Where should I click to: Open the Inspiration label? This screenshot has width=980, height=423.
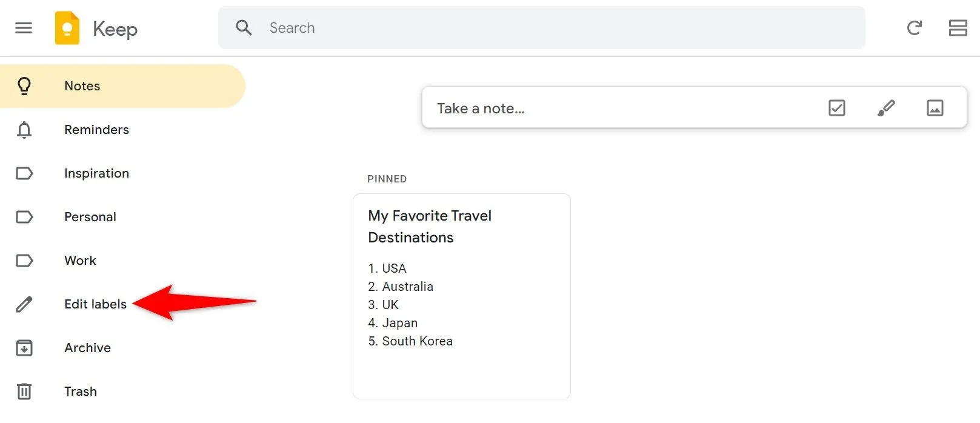coord(122,173)
